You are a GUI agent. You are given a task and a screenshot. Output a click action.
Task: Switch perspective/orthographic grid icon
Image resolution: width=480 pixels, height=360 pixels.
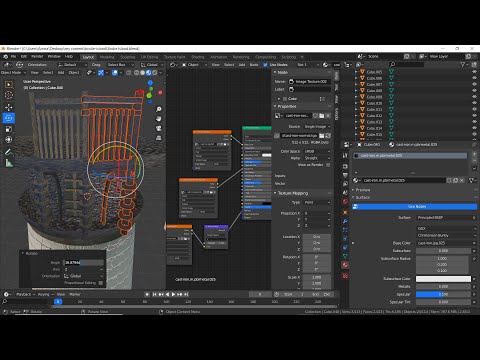(159, 138)
